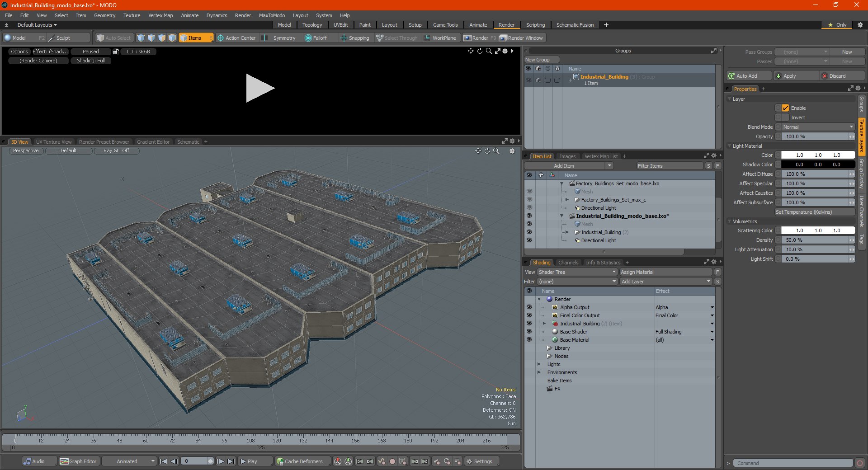Image resolution: width=868 pixels, height=470 pixels.
Task: Toggle visibility of Base Material layer
Action: coord(529,339)
